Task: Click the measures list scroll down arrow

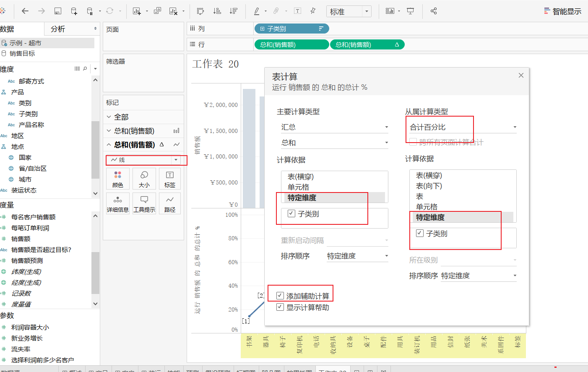Action: [x=95, y=304]
